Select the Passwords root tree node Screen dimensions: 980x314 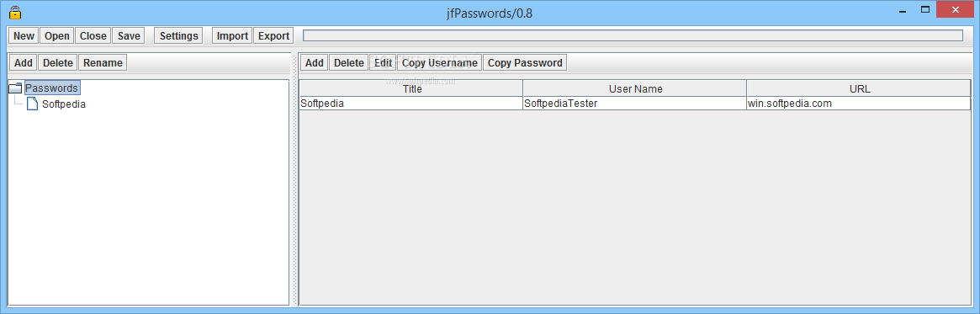coord(52,88)
